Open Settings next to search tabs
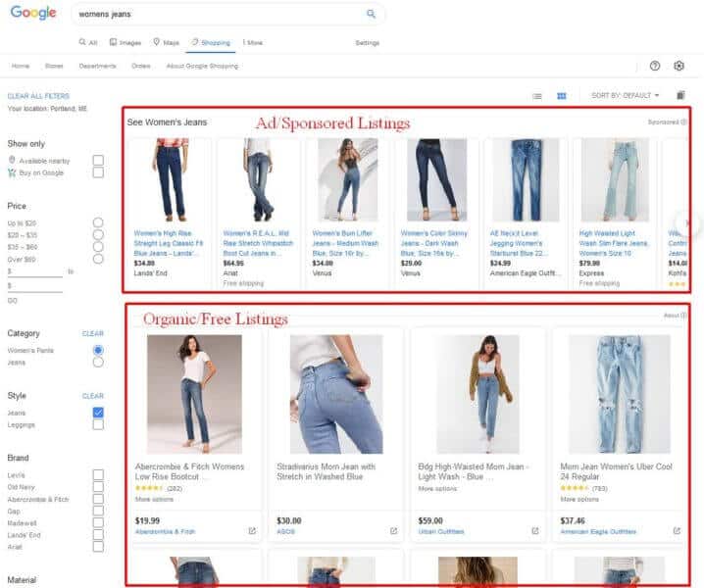The width and height of the screenshot is (704, 588). point(368,43)
